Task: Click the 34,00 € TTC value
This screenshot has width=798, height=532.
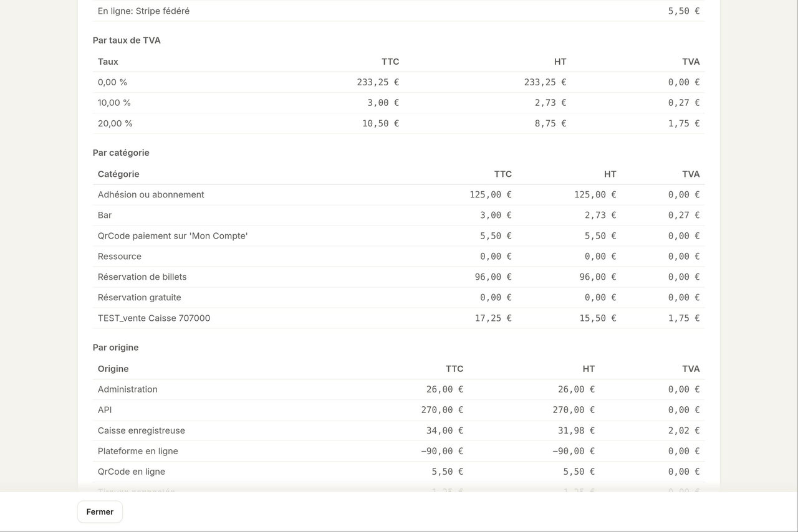Action: click(445, 430)
